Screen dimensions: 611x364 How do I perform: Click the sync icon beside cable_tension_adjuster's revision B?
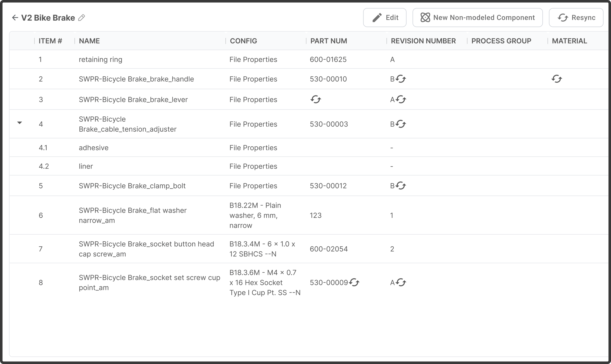401,124
